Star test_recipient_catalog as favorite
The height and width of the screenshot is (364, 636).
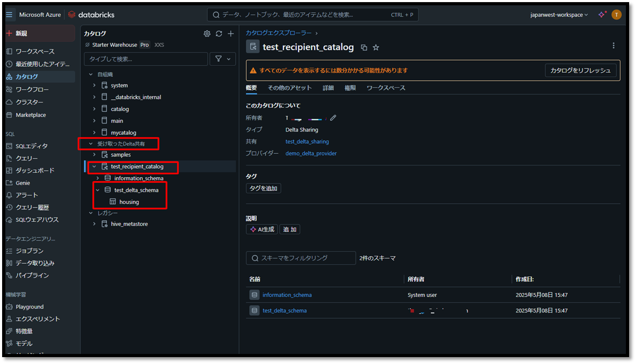click(x=376, y=48)
